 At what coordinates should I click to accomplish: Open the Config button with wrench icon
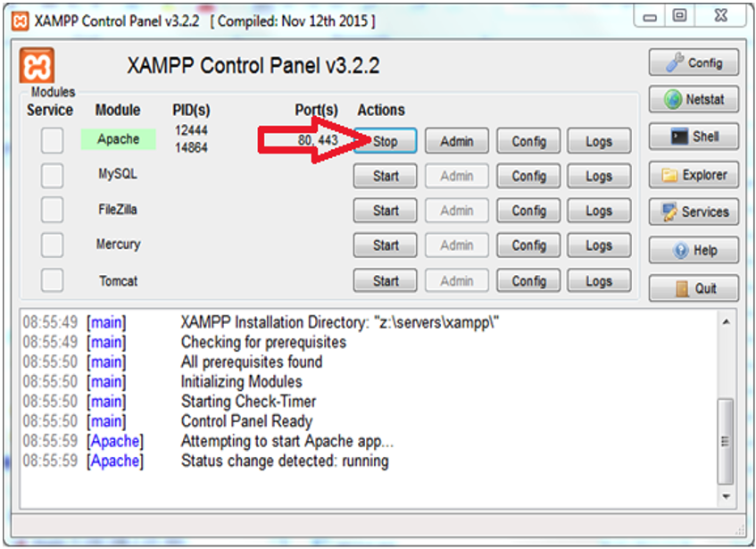694,62
